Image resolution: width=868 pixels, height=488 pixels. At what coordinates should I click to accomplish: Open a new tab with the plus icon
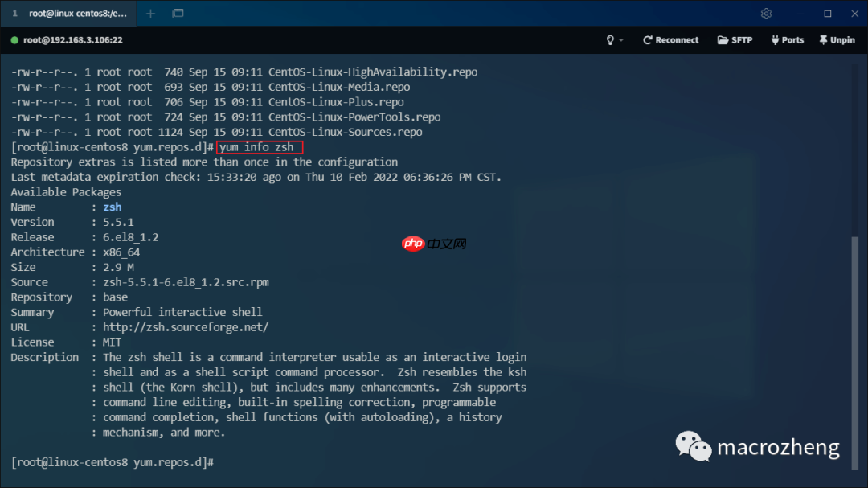149,14
